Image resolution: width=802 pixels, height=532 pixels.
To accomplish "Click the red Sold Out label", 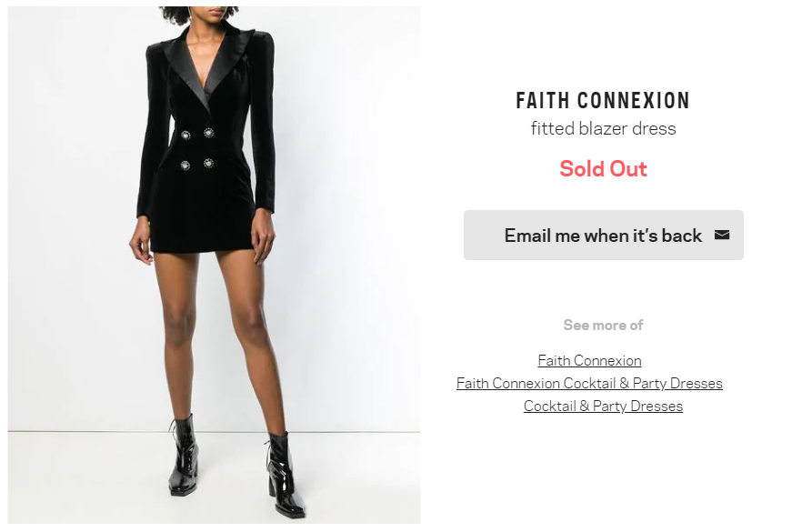I will (603, 169).
